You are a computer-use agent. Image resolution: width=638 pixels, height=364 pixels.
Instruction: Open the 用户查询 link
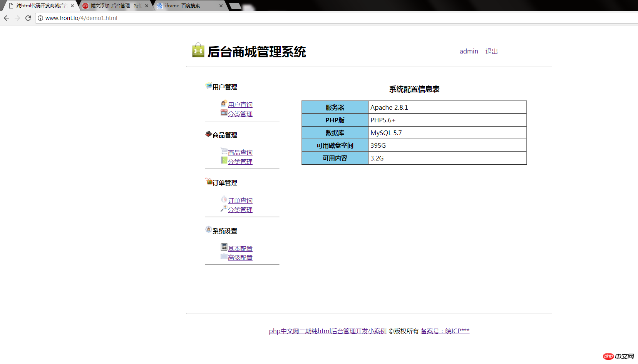[x=240, y=105]
